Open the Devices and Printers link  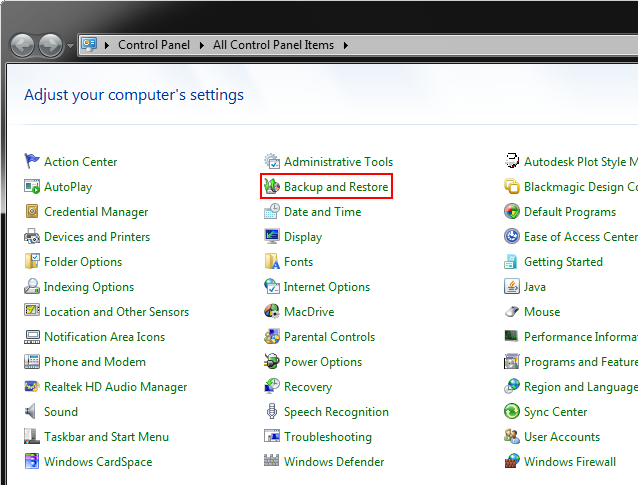pyautogui.click(x=97, y=237)
